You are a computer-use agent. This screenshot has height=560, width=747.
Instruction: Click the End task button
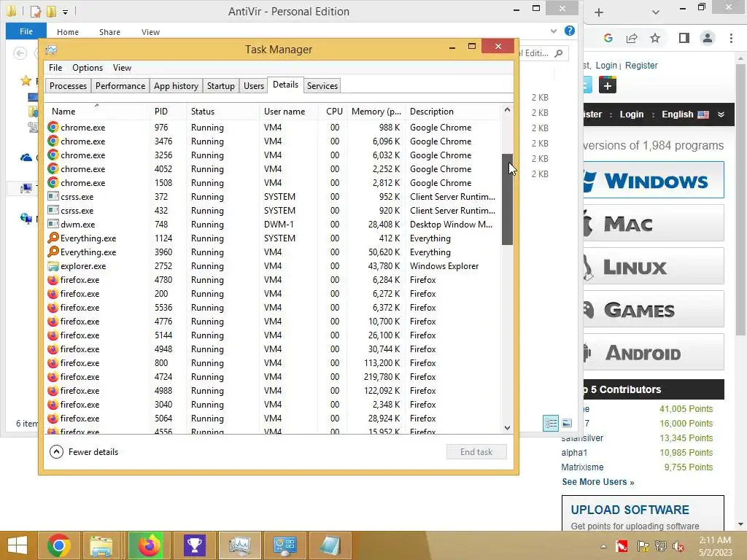pos(476,452)
